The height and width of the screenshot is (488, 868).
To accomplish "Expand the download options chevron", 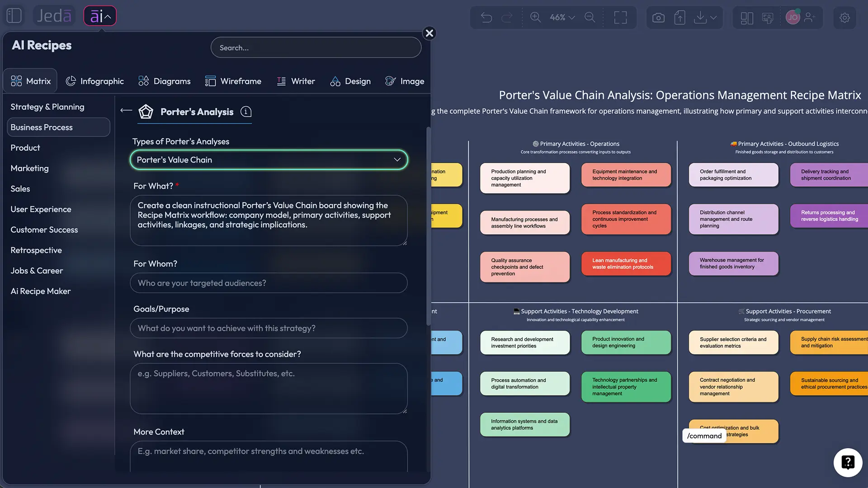I will pos(713,18).
